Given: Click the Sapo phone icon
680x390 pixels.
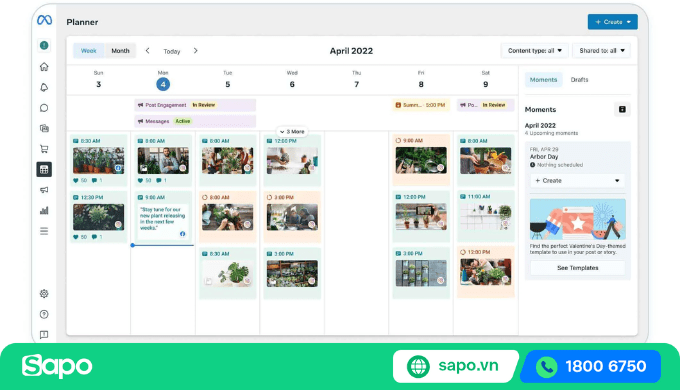Looking at the screenshot, I should (x=546, y=367).
